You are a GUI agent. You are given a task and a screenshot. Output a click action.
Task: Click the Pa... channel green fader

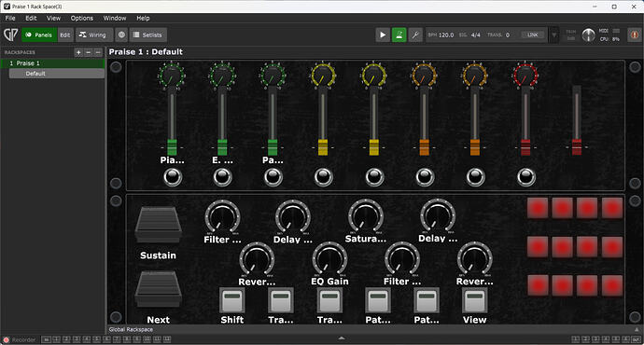coord(273,147)
